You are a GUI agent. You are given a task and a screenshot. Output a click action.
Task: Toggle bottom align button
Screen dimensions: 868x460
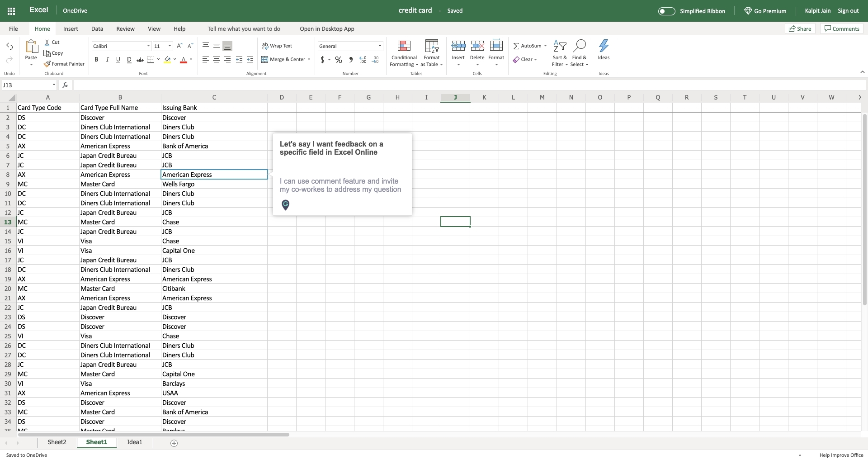point(227,46)
